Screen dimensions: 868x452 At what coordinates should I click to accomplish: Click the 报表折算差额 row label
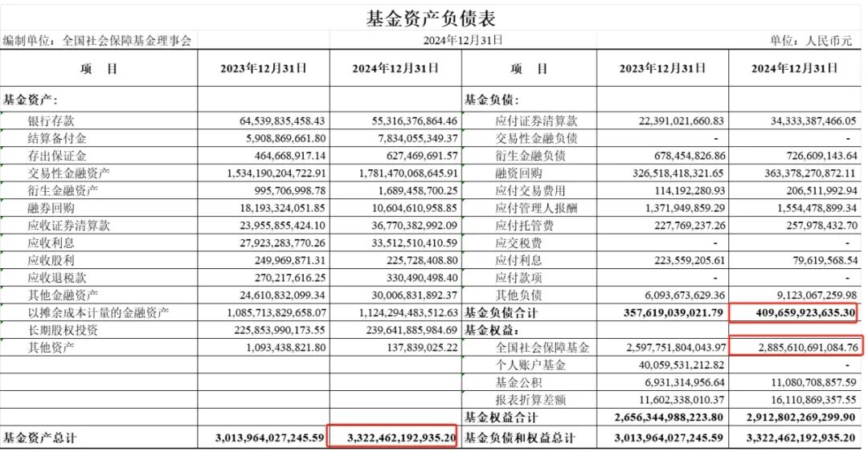pos(531,400)
